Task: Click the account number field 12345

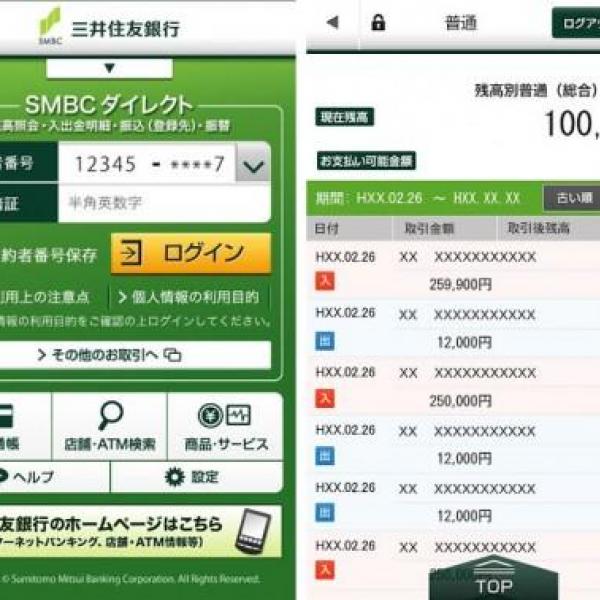Action: 147,164
